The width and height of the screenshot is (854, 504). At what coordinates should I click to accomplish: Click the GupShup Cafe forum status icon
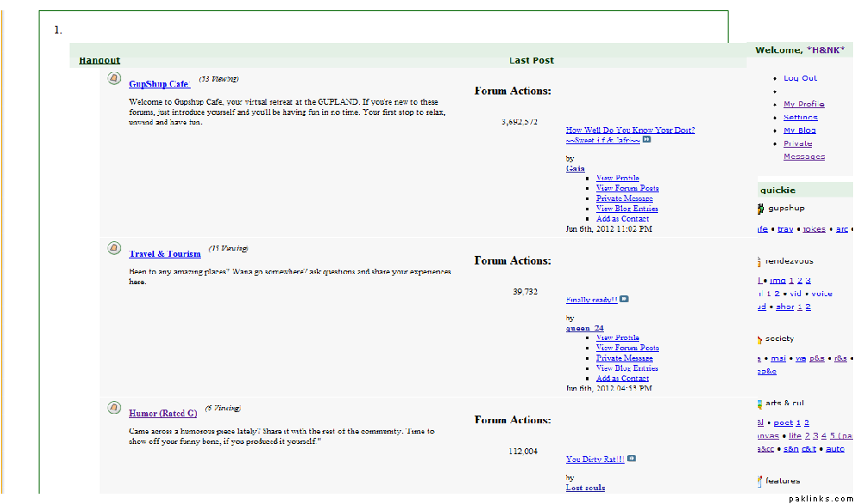tap(113, 79)
